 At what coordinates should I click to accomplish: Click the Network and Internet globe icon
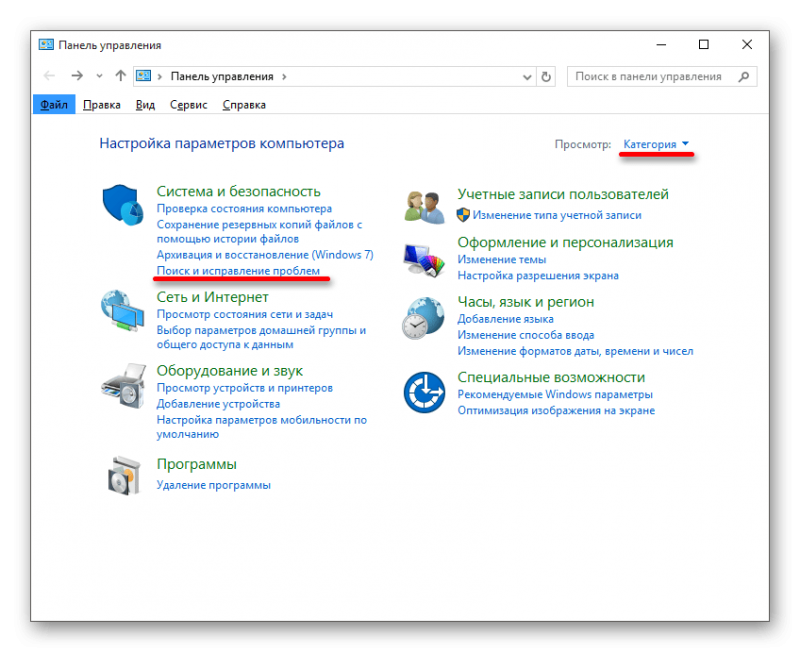(122, 310)
